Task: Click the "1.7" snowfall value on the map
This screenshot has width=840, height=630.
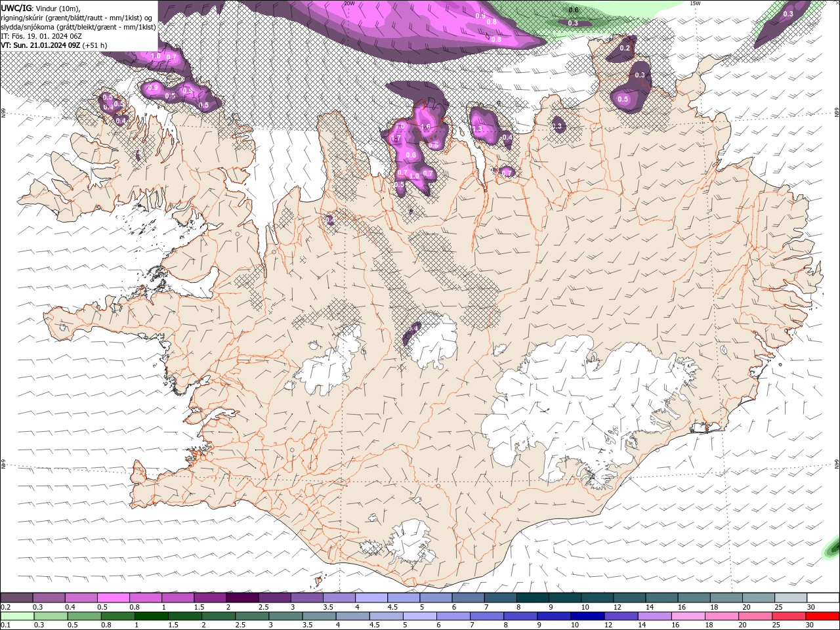Action: click(x=396, y=139)
